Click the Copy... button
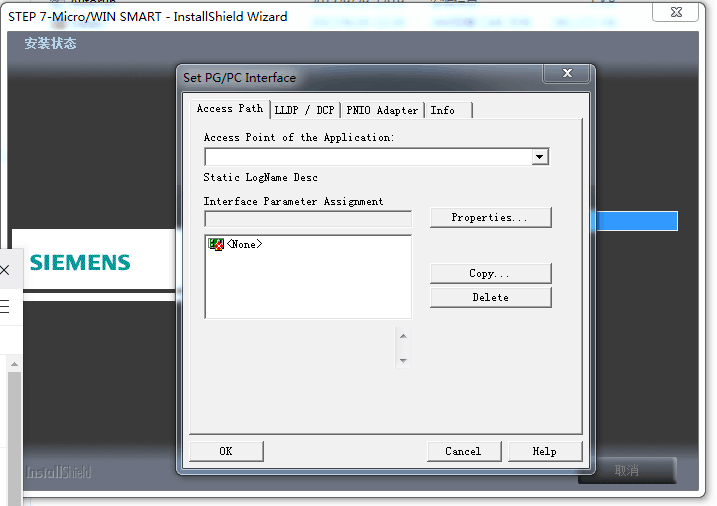Image resolution: width=717 pixels, height=506 pixels. click(490, 273)
